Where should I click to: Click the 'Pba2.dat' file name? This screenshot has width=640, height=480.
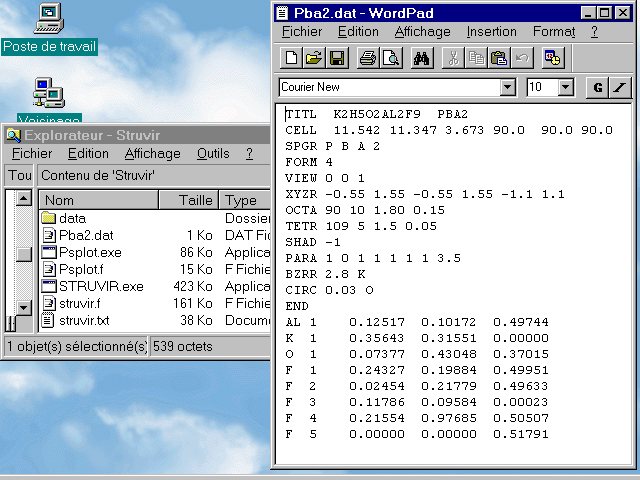pyautogui.click(x=86, y=236)
